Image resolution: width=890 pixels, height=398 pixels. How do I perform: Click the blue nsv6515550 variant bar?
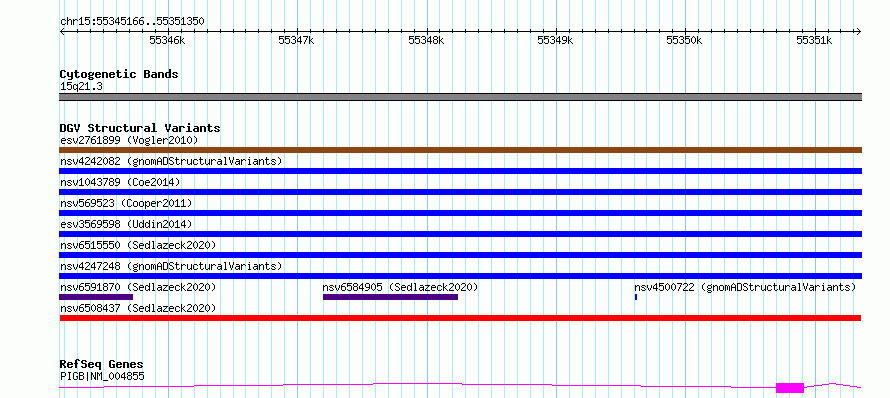[460, 255]
